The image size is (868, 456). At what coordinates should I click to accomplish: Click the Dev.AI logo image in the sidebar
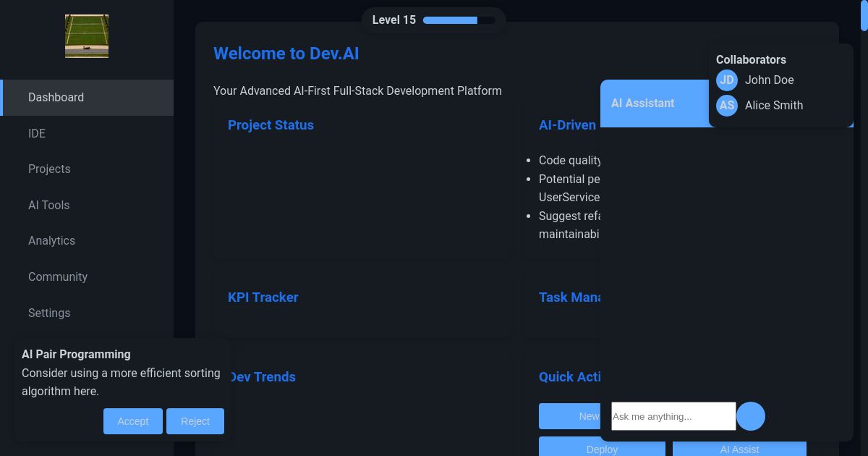[86, 36]
